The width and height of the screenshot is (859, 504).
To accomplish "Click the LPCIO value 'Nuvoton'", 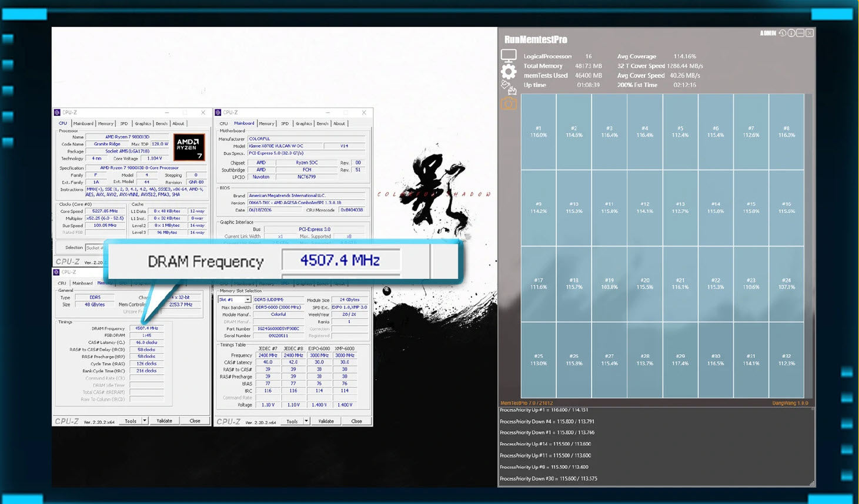I will coord(261,177).
